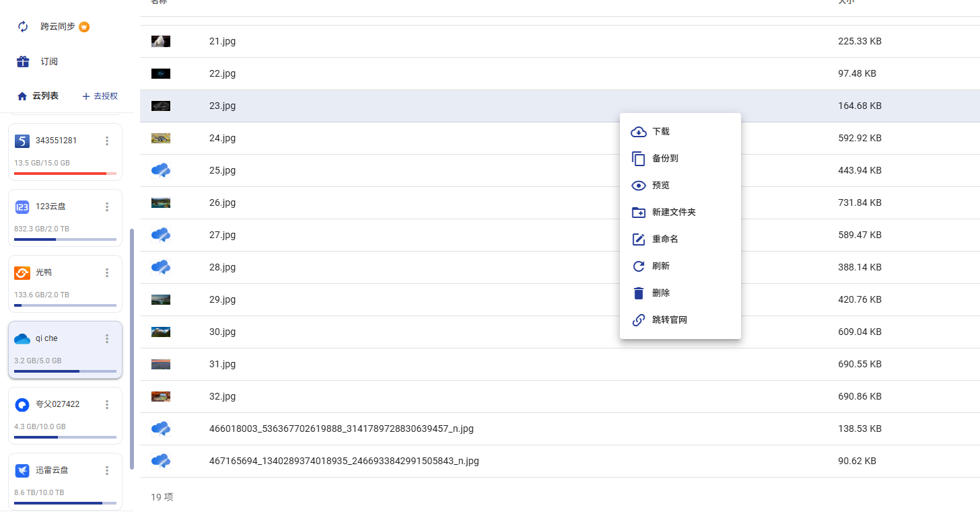
Task: Click the 343551281 account logo icon
Action: tap(22, 141)
